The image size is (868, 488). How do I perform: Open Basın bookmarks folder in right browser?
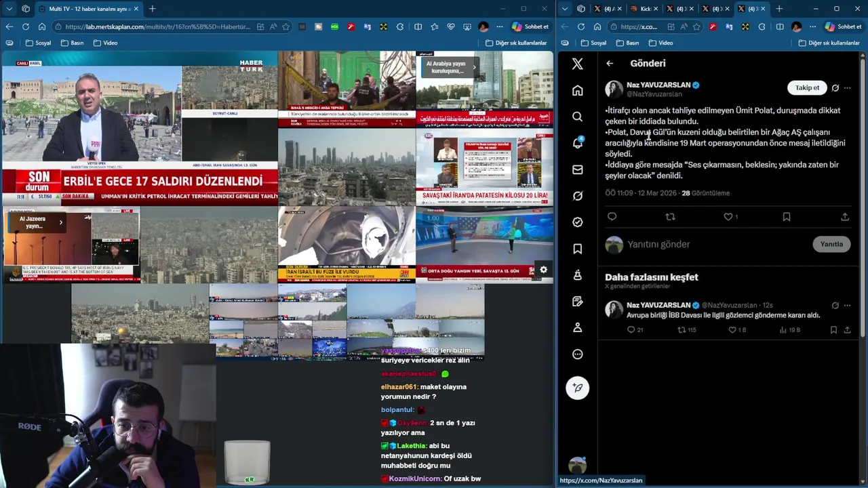pyautogui.click(x=627, y=43)
